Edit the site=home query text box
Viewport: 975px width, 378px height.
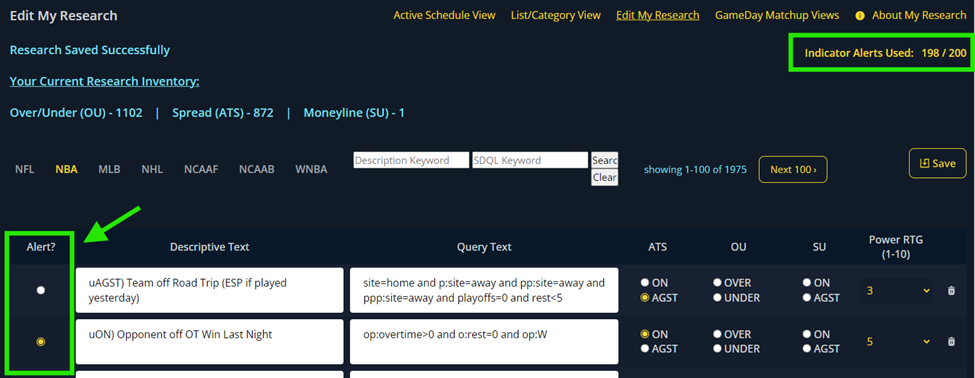[484, 290]
